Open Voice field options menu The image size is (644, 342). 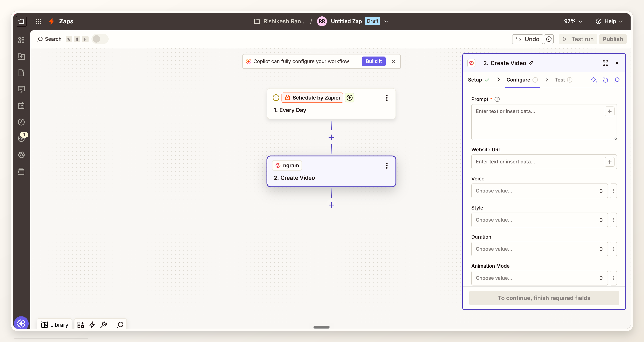(x=613, y=191)
